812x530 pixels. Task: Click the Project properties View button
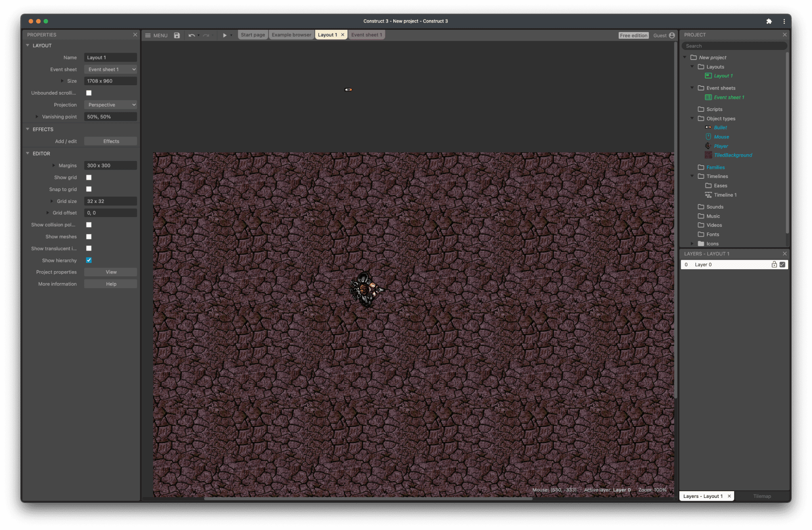point(111,272)
